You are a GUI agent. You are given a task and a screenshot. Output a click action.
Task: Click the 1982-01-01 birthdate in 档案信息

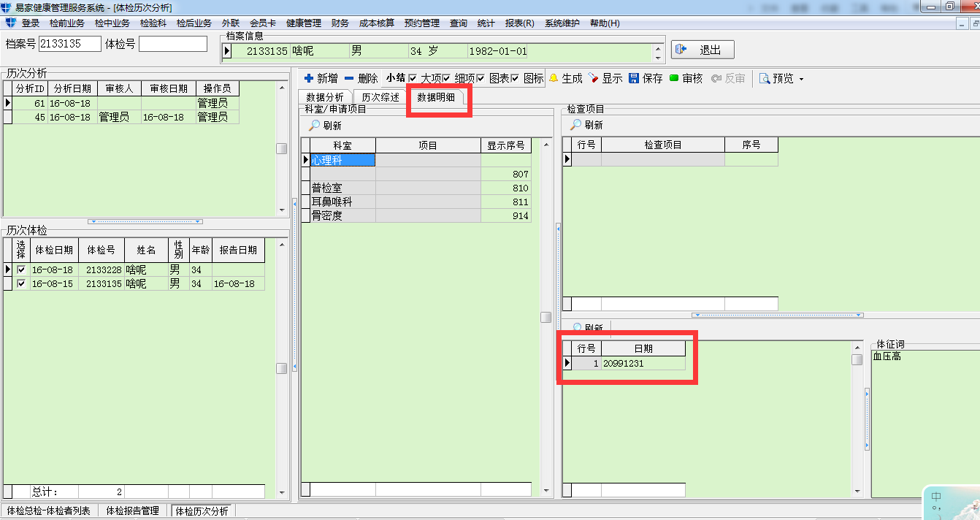tap(498, 51)
